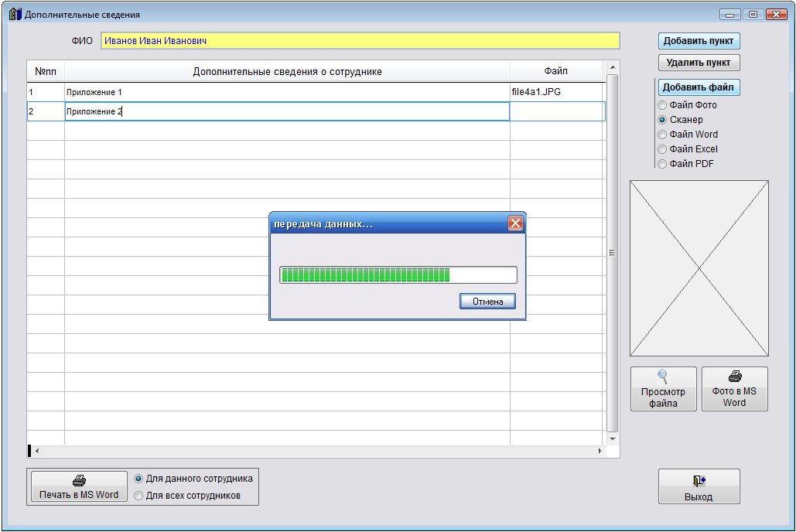The image size is (796, 532).
Task: Select Для всех сотрудников option
Action: [x=139, y=496]
